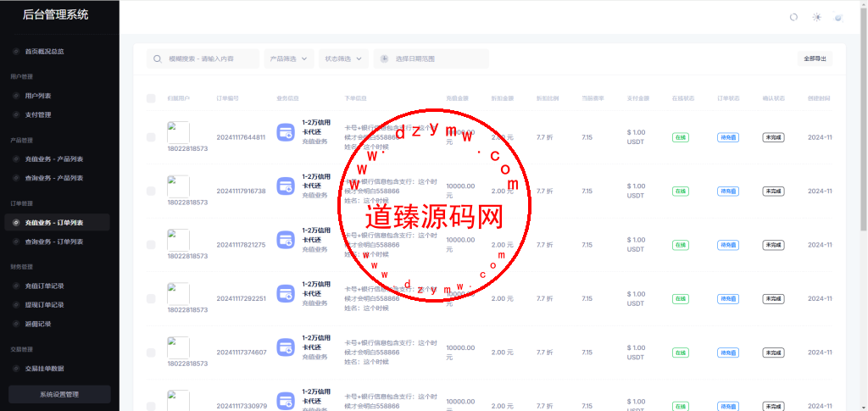Tick the select-all checkbox in table header

click(x=151, y=98)
